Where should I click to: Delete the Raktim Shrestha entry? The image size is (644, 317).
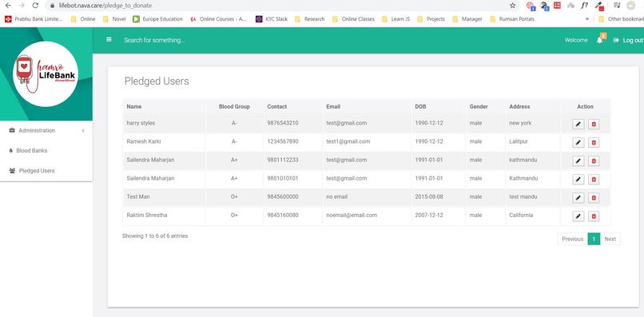pyautogui.click(x=594, y=216)
